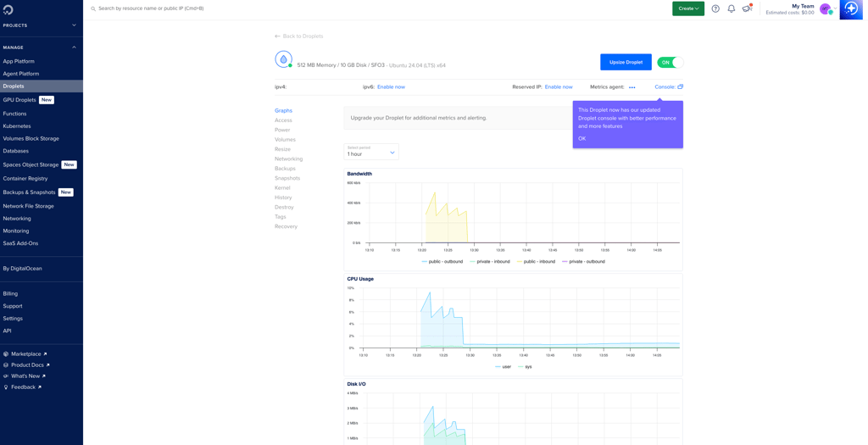Open the help question mark icon

(715, 8)
